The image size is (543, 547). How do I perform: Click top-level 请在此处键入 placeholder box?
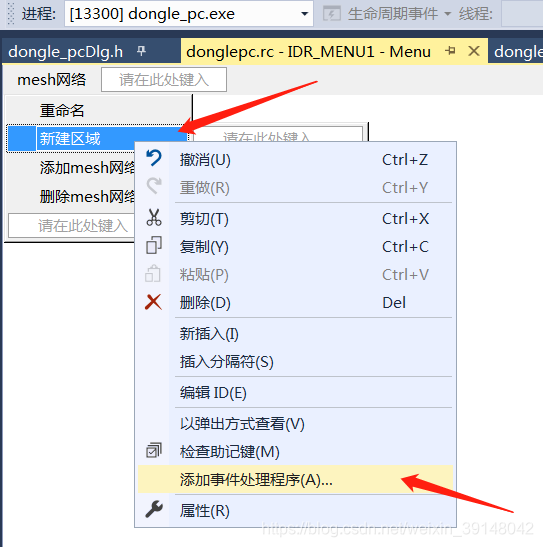(x=164, y=80)
